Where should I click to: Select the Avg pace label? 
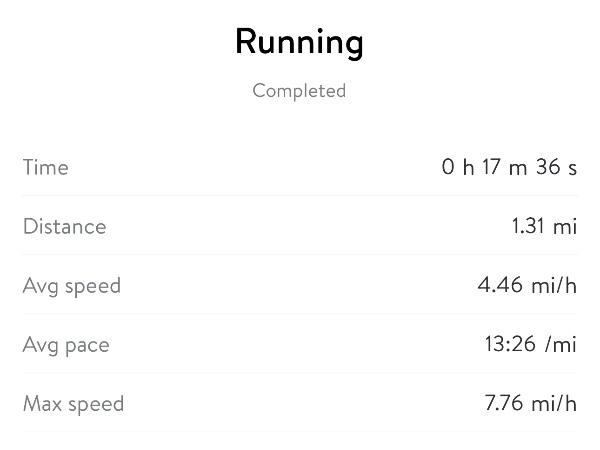click(x=66, y=345)
